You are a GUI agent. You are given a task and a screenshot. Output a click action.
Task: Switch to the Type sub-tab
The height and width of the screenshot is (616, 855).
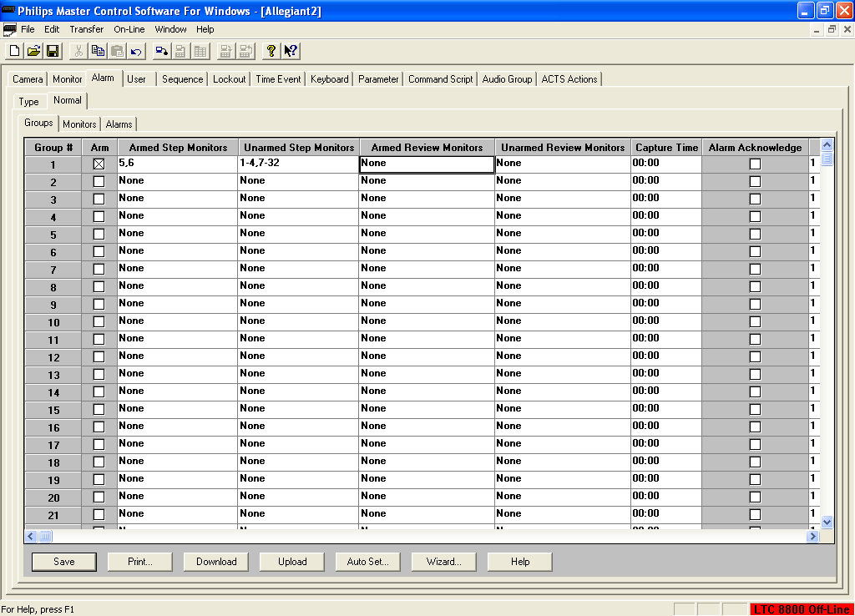point(29,101)
